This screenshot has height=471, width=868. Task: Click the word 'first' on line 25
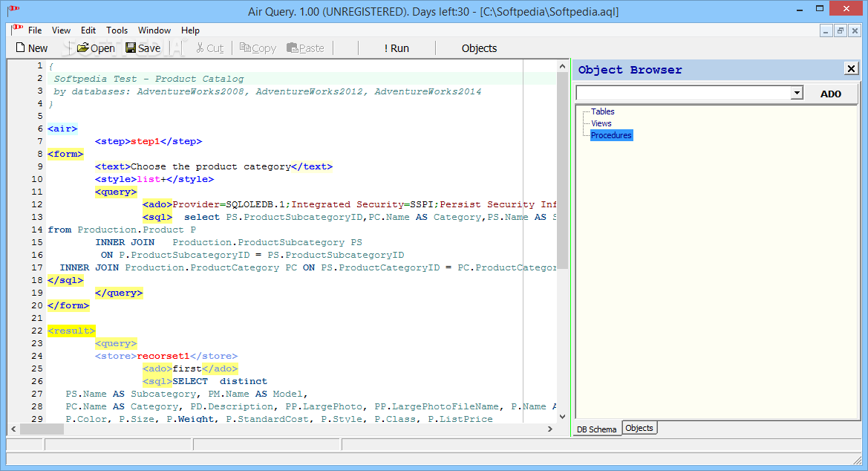[187, 369]
